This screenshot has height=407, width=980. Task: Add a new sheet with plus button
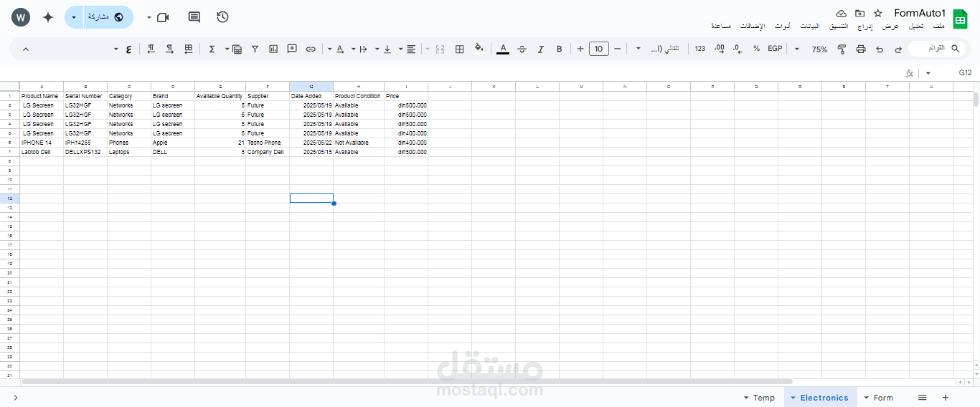(x=945, y=398)
